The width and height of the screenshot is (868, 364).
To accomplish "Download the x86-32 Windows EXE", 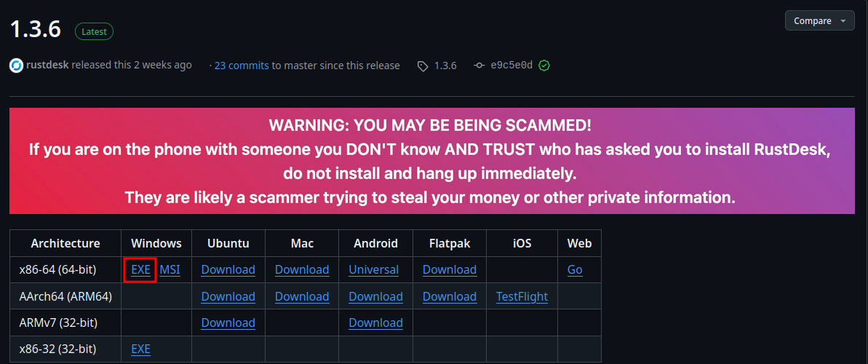I will pyautogui.click(x=140, y=349).
